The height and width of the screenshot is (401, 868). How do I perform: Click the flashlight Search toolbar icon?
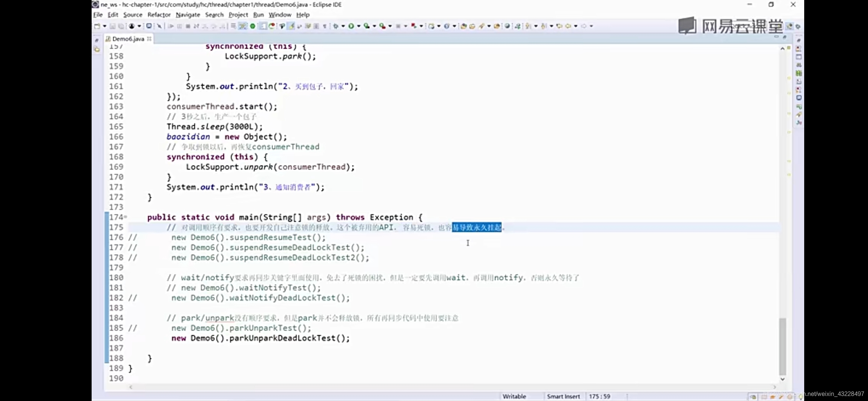[481, 26]
